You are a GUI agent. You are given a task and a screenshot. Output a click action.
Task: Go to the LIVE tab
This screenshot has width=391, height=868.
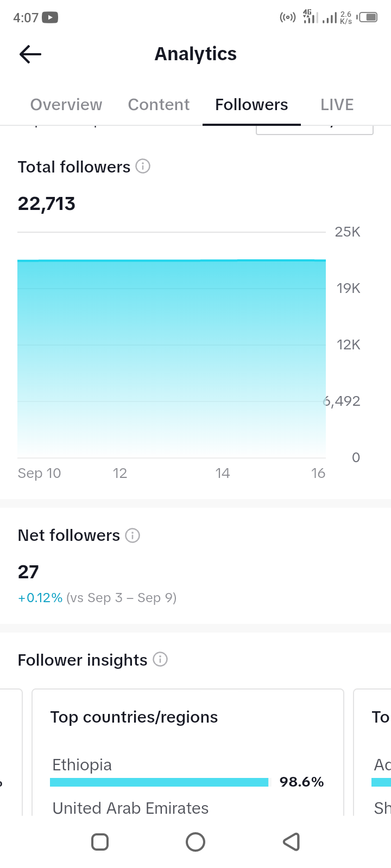coord(337,105)
